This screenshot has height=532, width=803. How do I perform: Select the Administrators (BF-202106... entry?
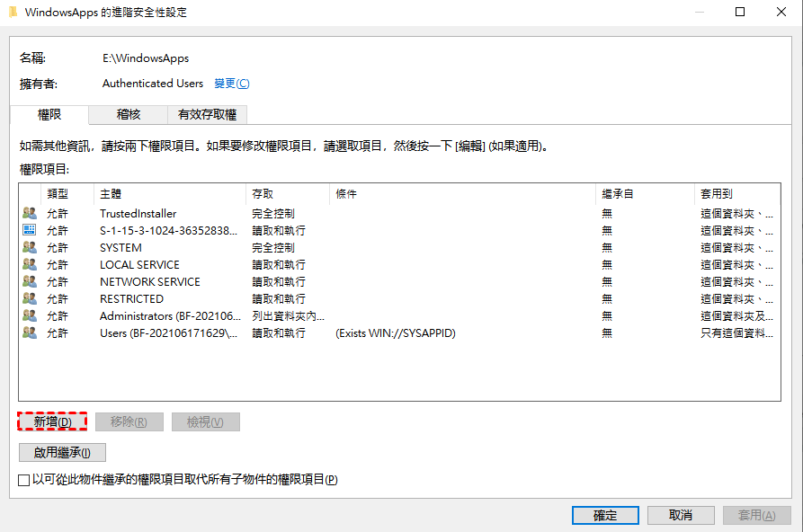pyautogui.click(x=399, y=316)
